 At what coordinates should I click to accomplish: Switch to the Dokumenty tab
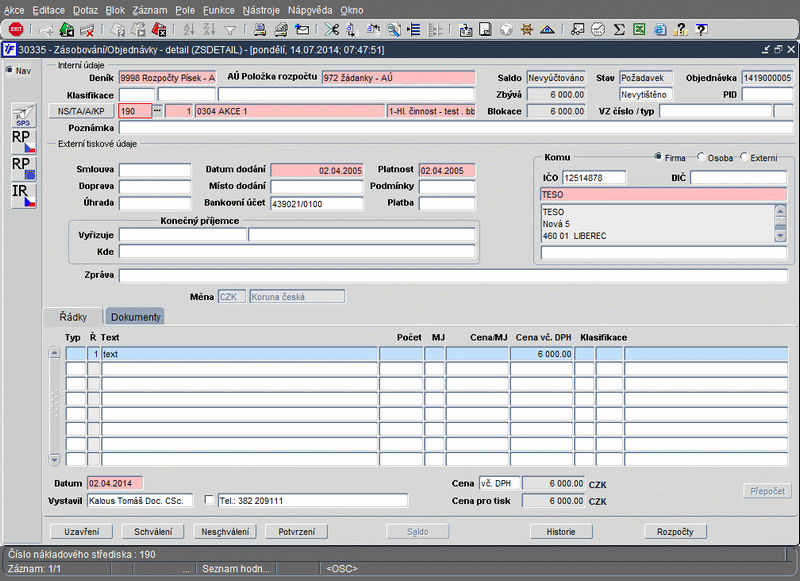coord(135,317)
